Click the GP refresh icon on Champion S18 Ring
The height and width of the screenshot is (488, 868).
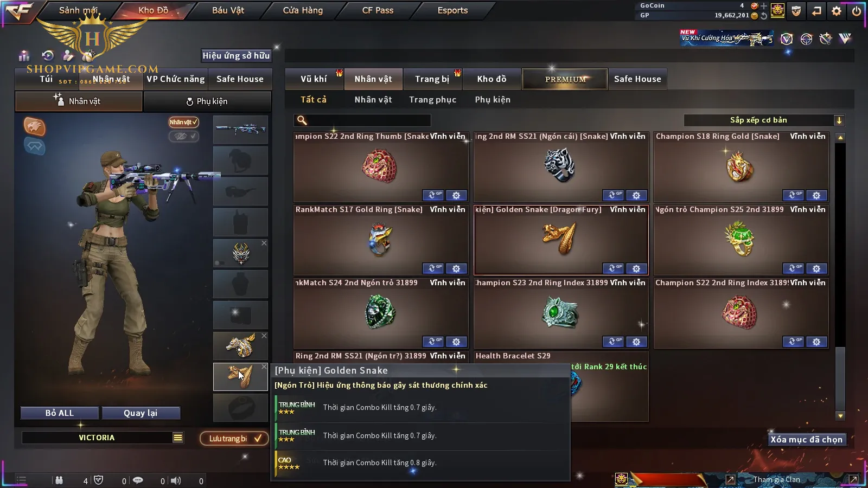[x=793, y=195]
